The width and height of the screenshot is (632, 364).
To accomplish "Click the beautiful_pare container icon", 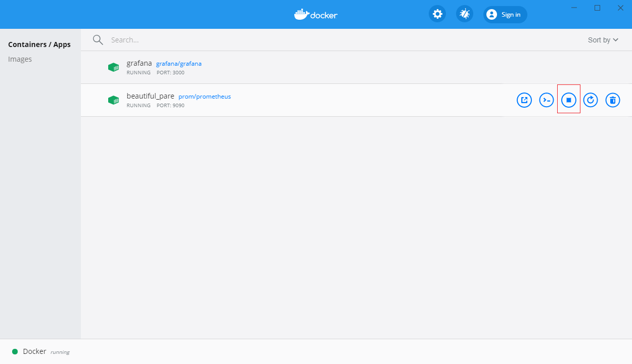I will [x=114, y=100].
